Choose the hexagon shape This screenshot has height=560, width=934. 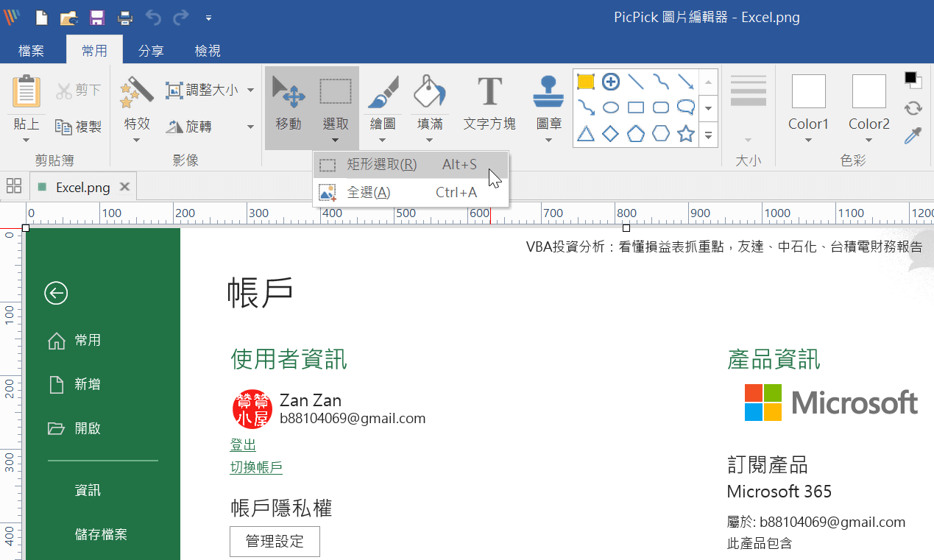click(x=661, y=133)
